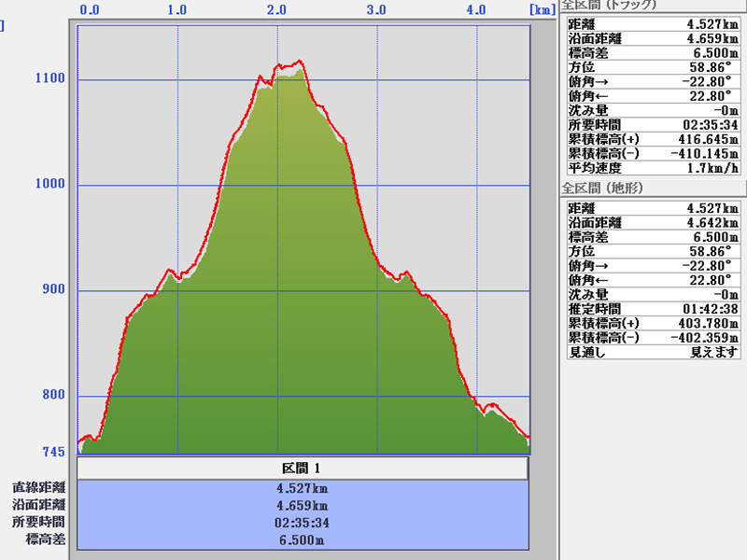
Task: Click the 1100 elevation axis label
Action: (x=49, y=78)
